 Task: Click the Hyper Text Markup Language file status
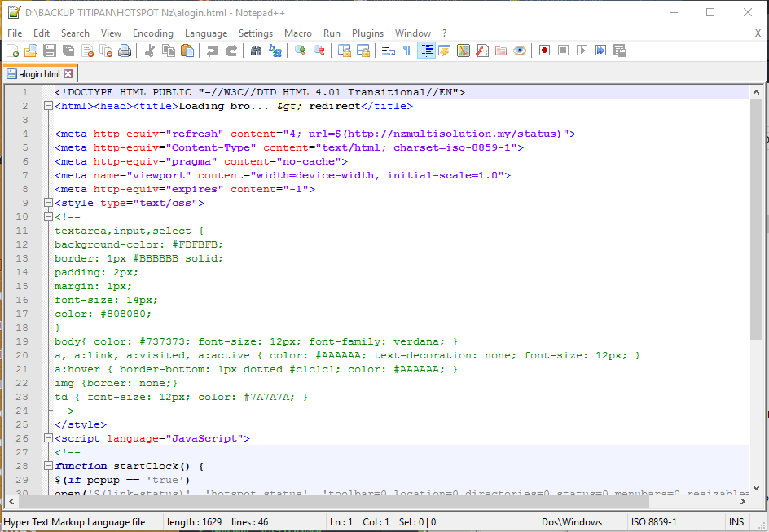(75, 522)
